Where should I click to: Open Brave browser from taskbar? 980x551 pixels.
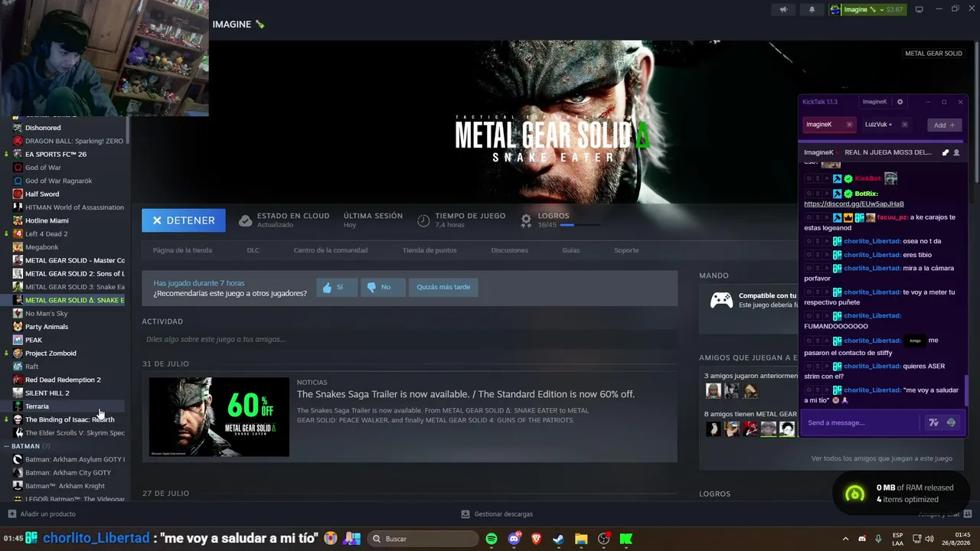pos(537,539)
